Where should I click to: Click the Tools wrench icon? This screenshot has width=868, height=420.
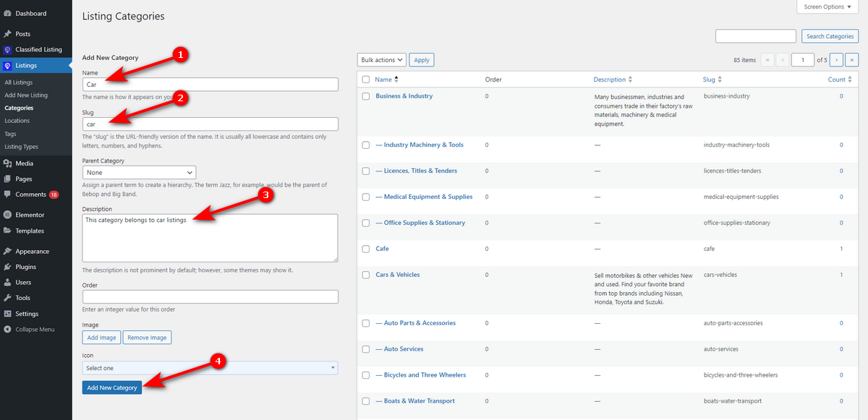click(7, 298)
